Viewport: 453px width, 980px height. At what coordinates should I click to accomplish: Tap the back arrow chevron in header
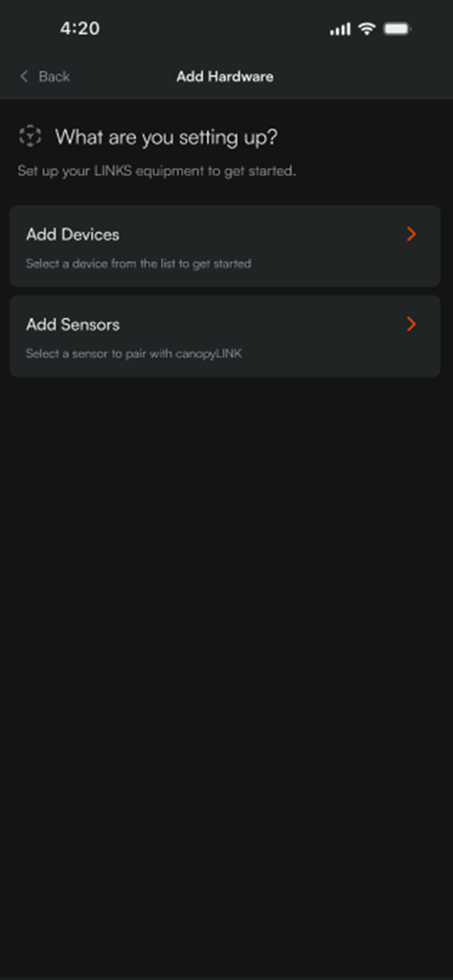pyautogui.click(x=24, y=77)
